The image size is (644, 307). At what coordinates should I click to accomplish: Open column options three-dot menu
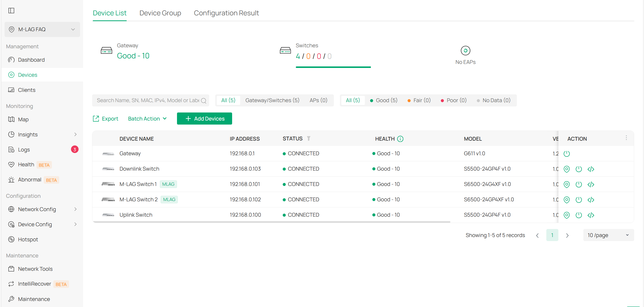(x=626, y=138)
